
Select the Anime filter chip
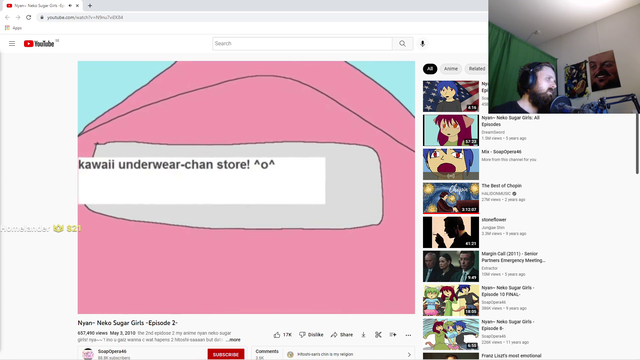point(451,69)
